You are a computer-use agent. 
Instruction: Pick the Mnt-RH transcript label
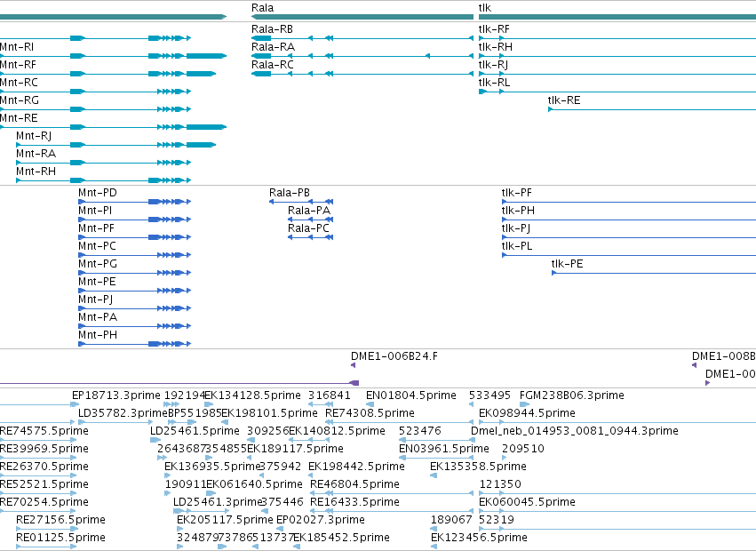tap(36, 172)
